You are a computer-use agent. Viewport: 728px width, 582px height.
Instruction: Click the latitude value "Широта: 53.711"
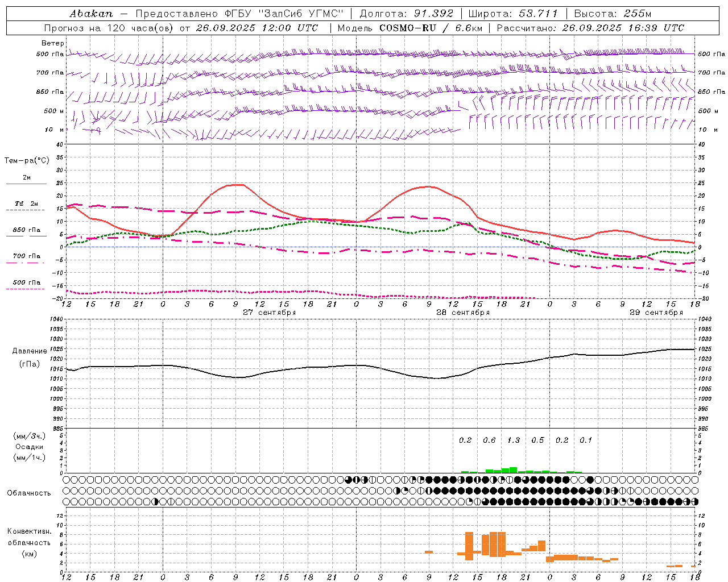click(513, 14)
